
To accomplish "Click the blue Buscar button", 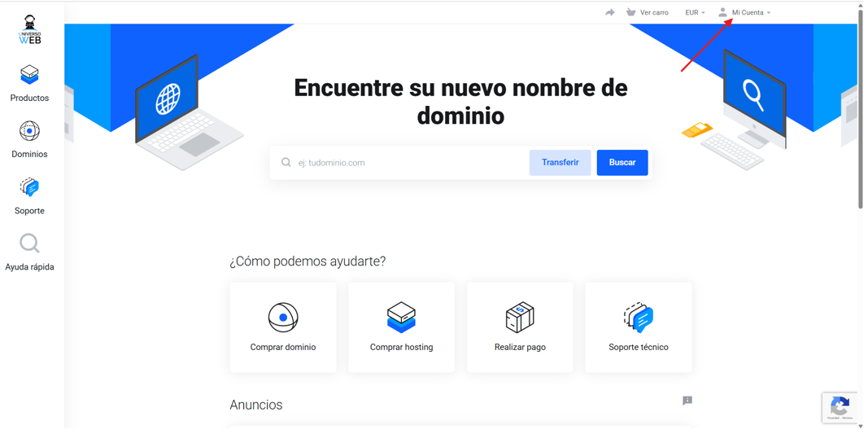I will coord(622,162).
